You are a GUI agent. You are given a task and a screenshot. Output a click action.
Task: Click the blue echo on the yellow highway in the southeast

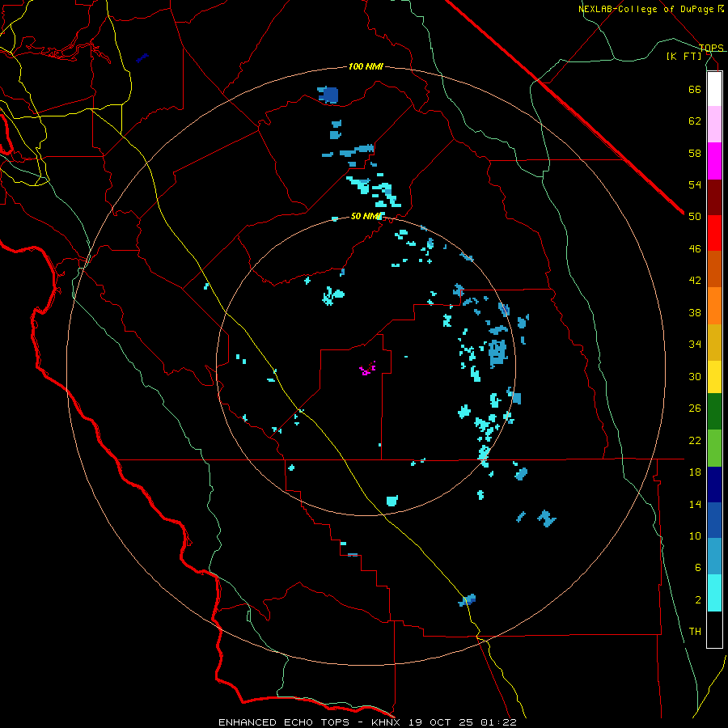(468, 600)
